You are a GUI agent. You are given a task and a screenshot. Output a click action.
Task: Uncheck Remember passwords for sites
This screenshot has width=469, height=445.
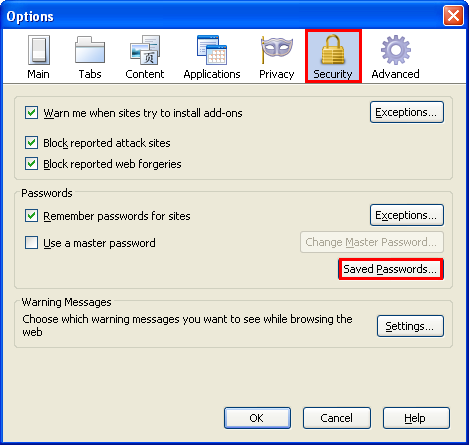click(x=31, y=216)
